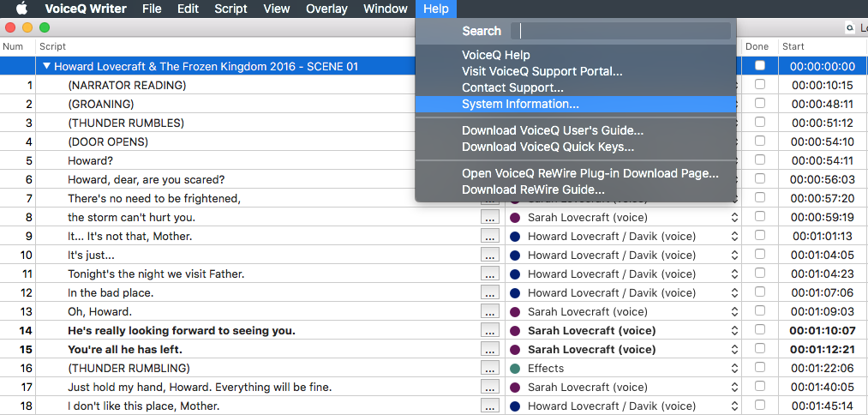Click ellipsis button on line 14
This screenshot has width=868, height=415.
489,331
